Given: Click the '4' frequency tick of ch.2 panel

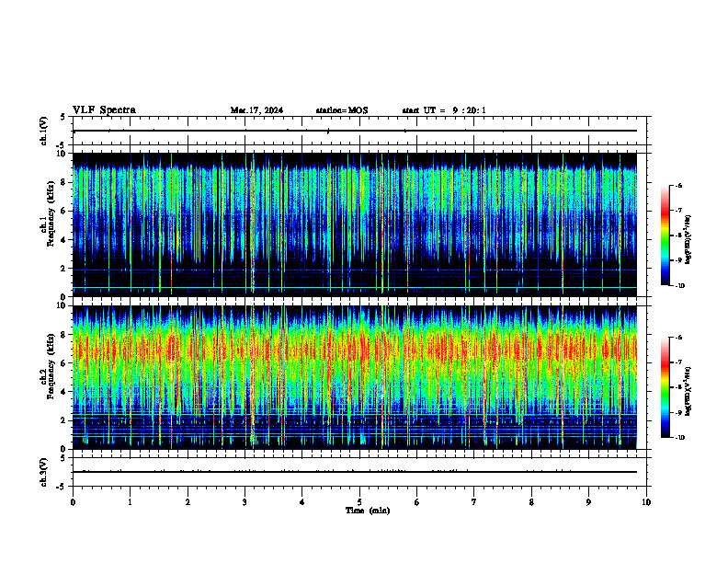Looking at the screenshot, I should click(x=63, y=392).
